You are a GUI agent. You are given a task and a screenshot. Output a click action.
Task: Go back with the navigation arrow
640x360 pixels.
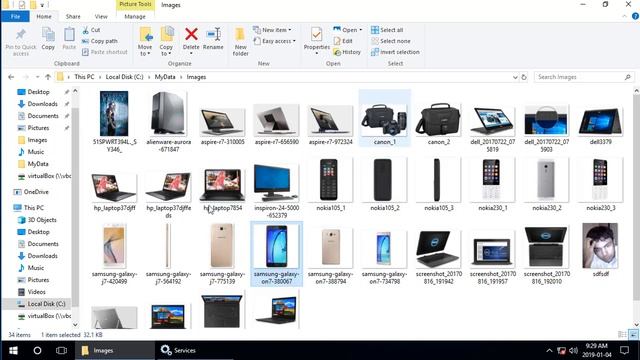pos(11,77)
